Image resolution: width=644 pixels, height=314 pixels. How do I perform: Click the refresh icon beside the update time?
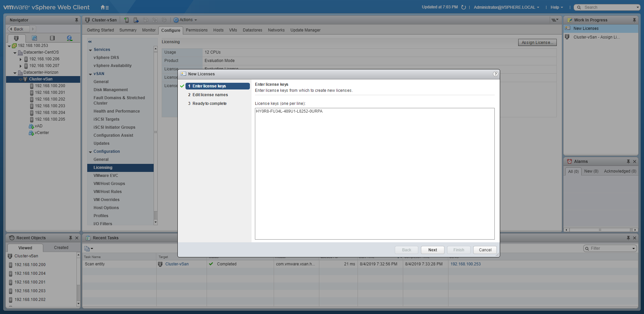point(464,7)
